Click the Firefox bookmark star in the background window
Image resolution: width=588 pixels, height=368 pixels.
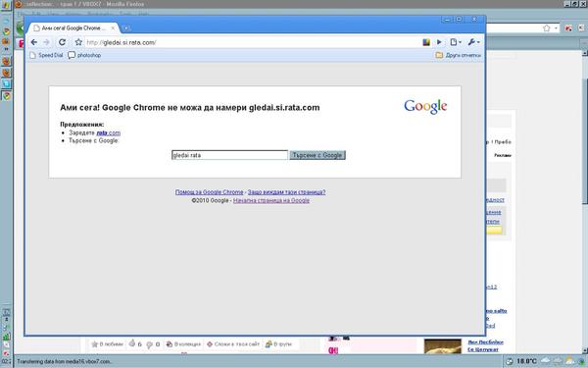(x=547, y=28)
